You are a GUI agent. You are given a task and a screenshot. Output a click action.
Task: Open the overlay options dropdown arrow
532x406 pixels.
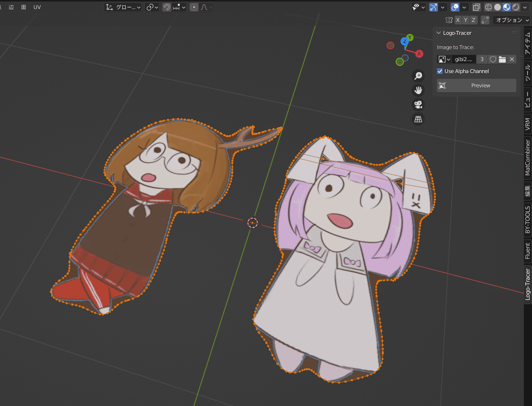click(464, 7)
